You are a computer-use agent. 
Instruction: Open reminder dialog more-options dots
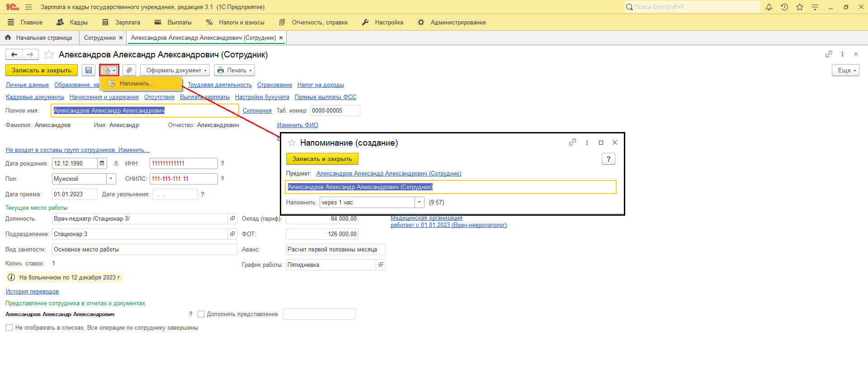587,142
